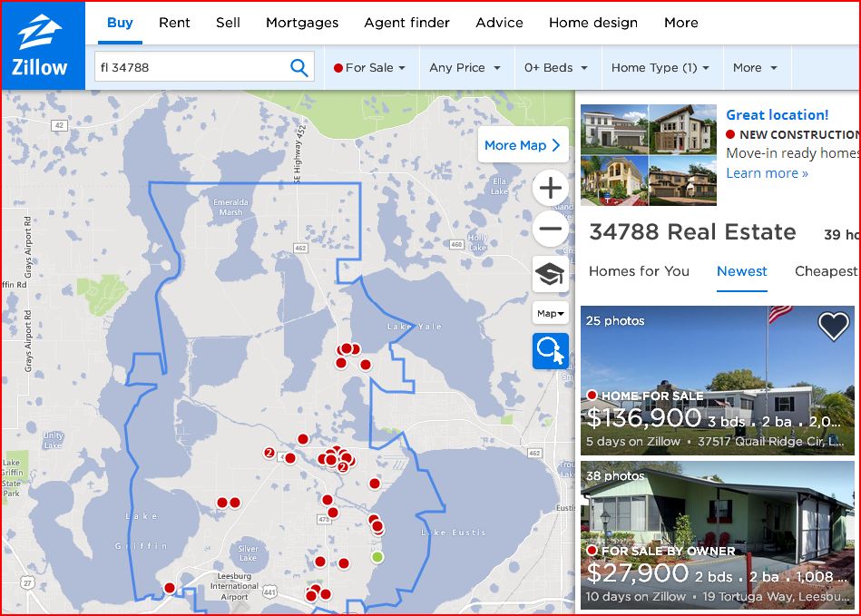Viewport: 861px width, 616px height.
Task: Expand the More filters dropdown
Action: tap(757, 67)
